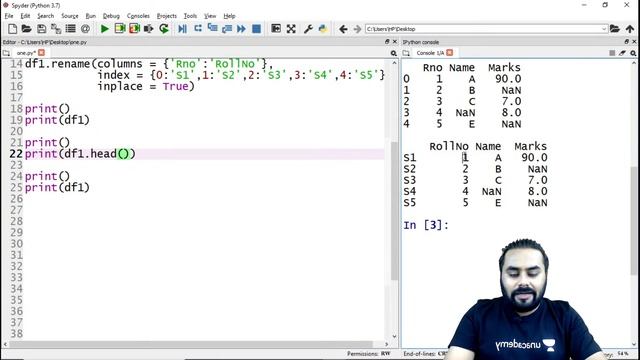Open the file list icon in toolbar
This screenshot has width=640, height=360.
pos(71,29)
